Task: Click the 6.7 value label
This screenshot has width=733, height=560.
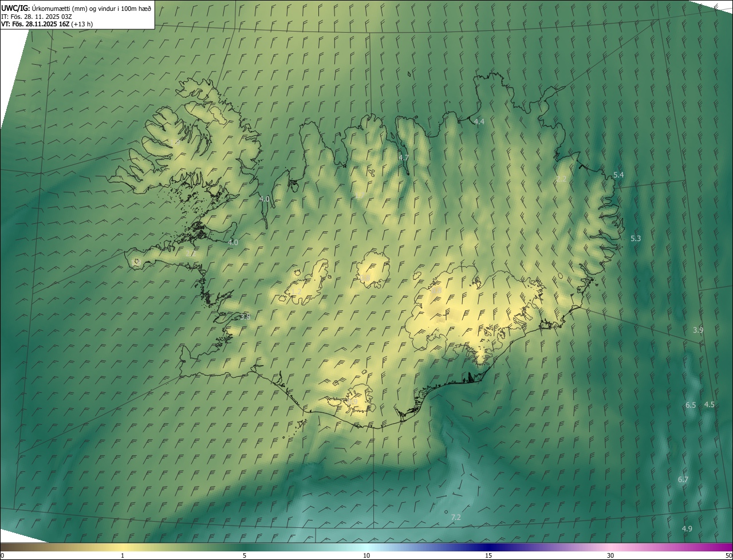Action: coord(683,479)
